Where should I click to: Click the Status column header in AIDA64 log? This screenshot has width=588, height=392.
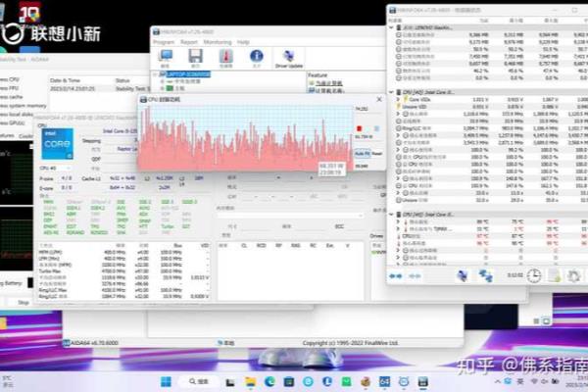(122, 80)
